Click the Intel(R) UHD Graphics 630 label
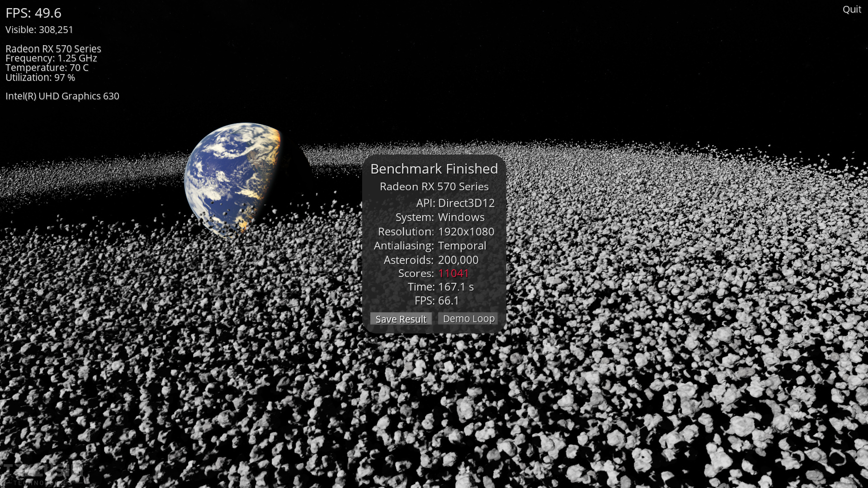868x488 pixels. click(62, 96)
